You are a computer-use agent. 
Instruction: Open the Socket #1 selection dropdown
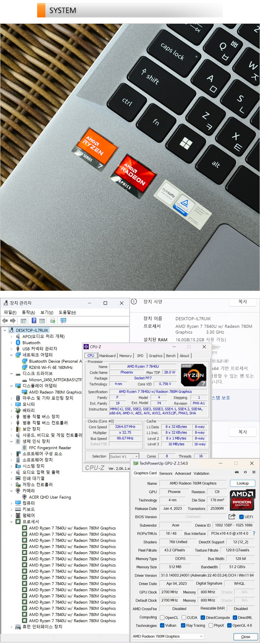[x=124, y=456]
